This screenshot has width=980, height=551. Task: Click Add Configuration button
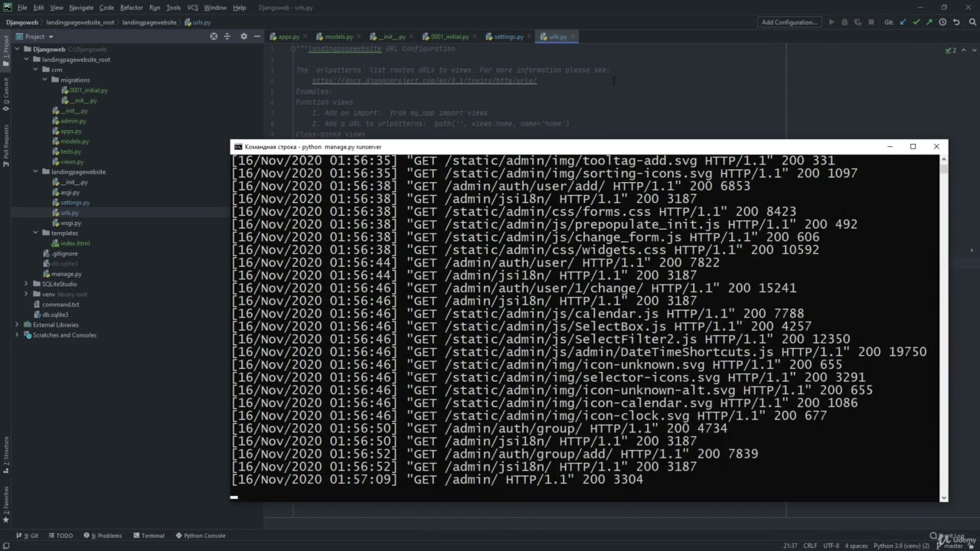(x=789, y=22)
